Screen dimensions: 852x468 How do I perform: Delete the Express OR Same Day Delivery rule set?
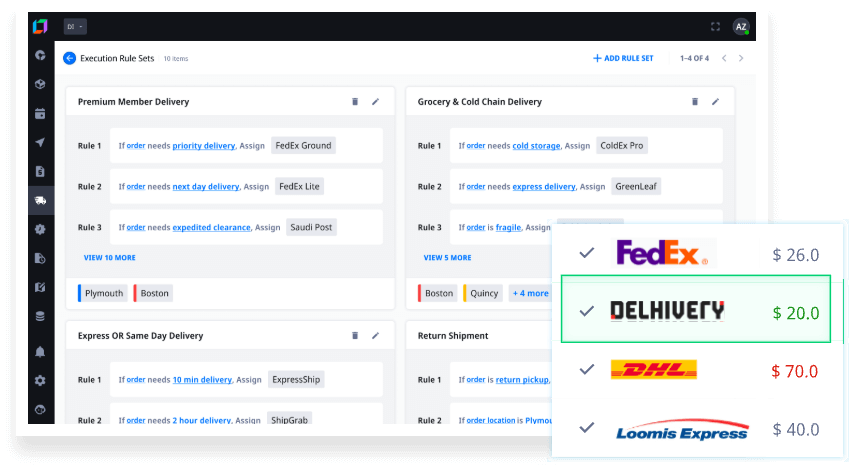tap(355, 336)
